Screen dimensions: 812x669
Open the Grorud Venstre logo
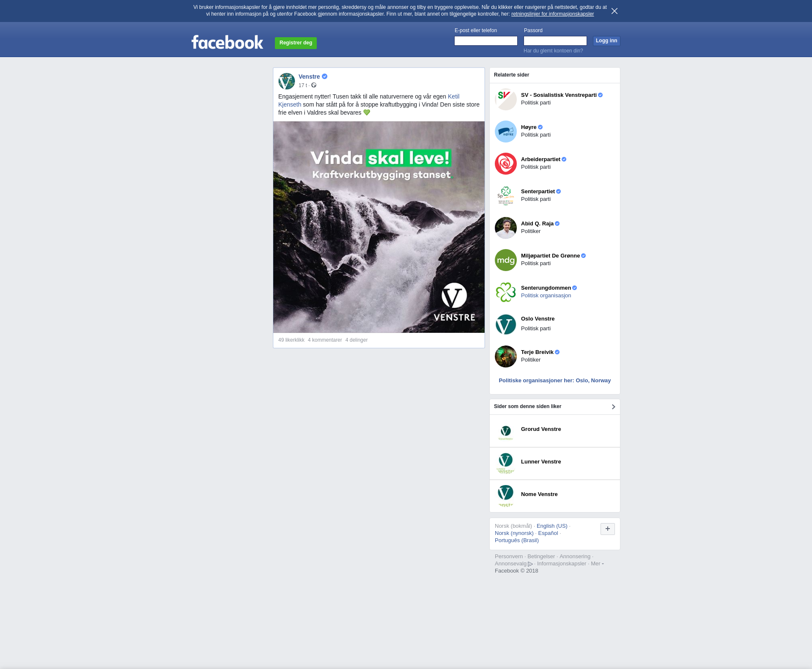[506, 431]
